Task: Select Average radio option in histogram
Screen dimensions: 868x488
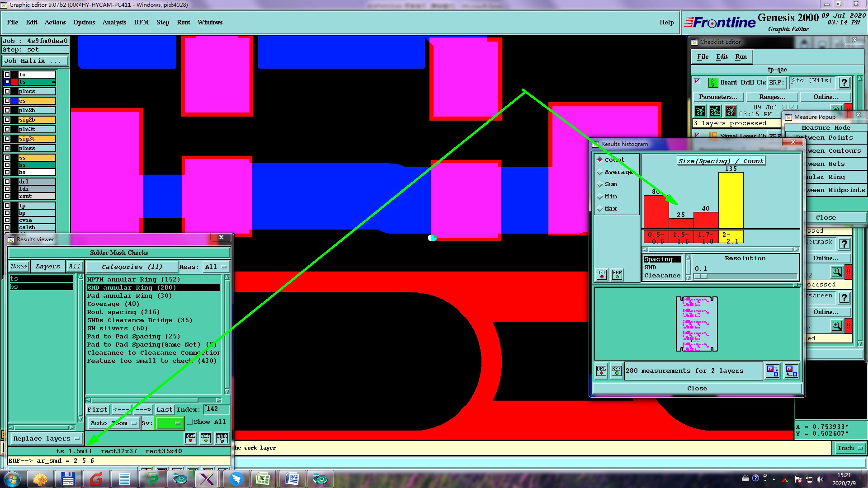Action: (x=615, y=172)
